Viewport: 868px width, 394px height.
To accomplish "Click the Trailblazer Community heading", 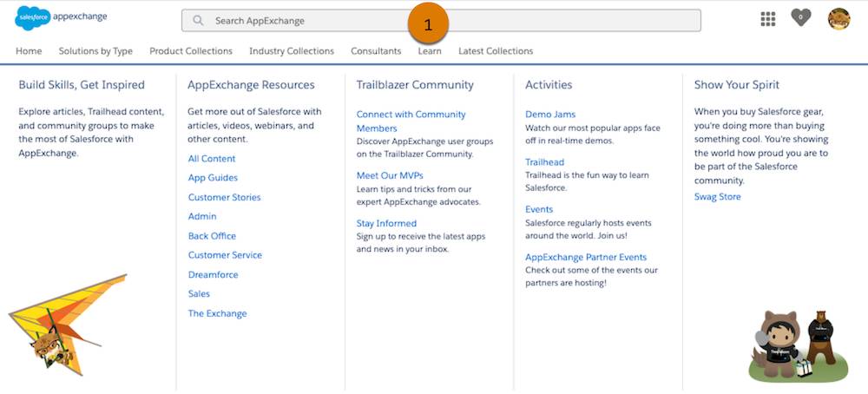I will pyautogui.click(x=415, y=85).
